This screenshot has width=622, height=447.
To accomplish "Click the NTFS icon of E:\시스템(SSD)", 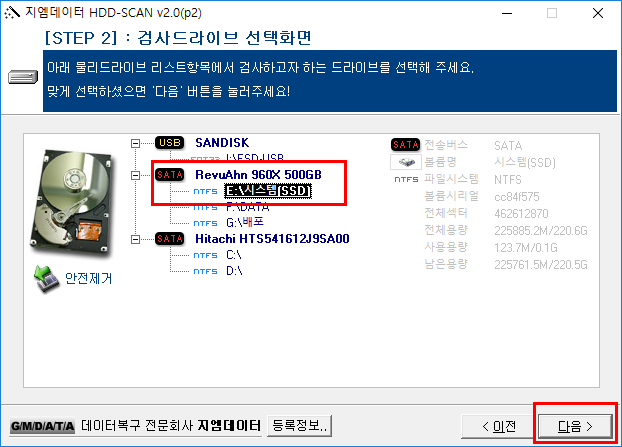I will pyautogui.click(x=205, y=192).
